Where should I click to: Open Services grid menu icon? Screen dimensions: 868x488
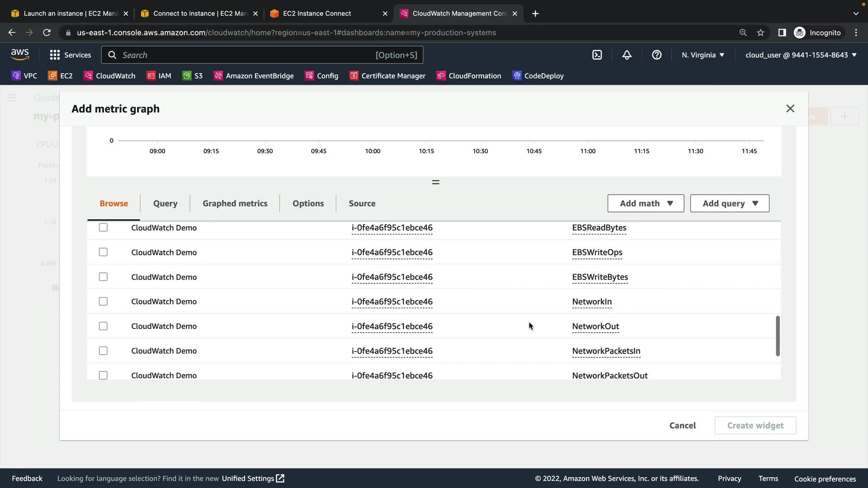click(x=55, y=55)
